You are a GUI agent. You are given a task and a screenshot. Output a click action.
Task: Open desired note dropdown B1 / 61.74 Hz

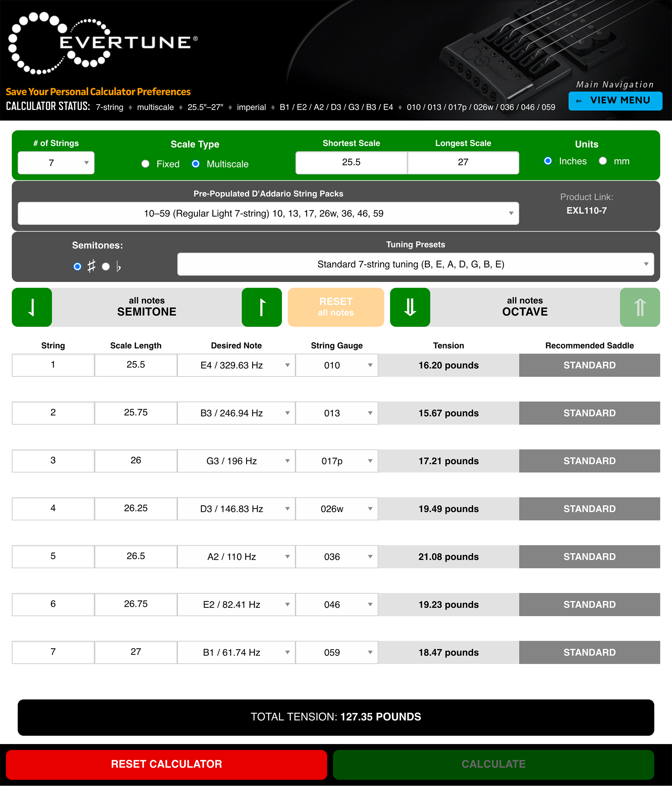(x=236, y=652)
